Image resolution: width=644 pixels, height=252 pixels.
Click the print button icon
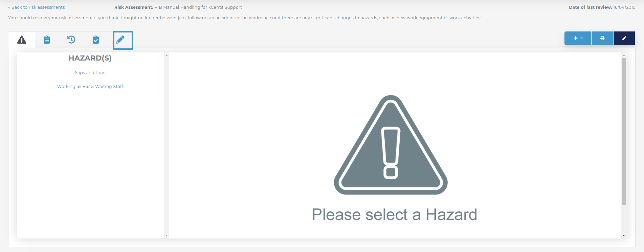point(602,38)
